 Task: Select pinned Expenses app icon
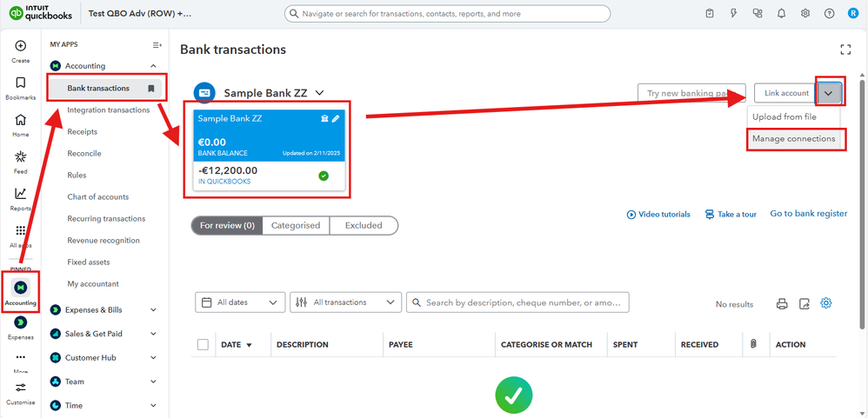[20, 322]
